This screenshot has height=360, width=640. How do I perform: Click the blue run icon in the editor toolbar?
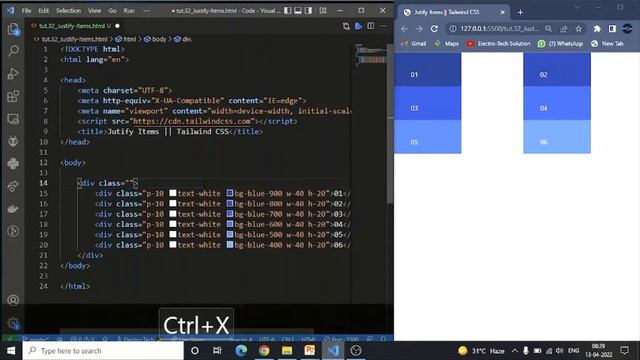pos(358,26)
